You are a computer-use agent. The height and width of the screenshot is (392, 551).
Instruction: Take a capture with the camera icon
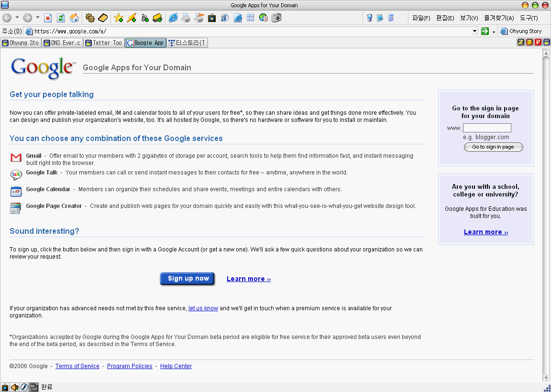click(x=276, y=18)
